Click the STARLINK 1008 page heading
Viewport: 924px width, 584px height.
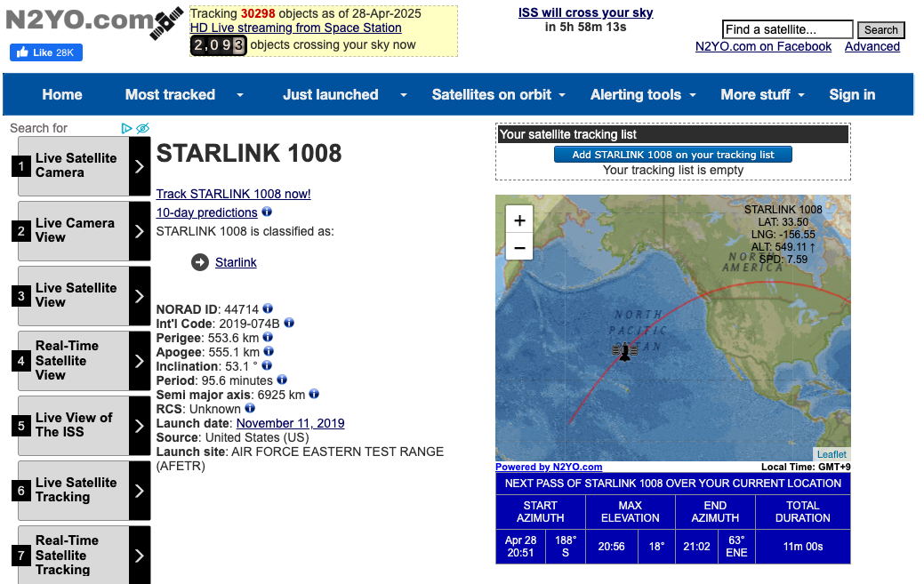[249, 154]
